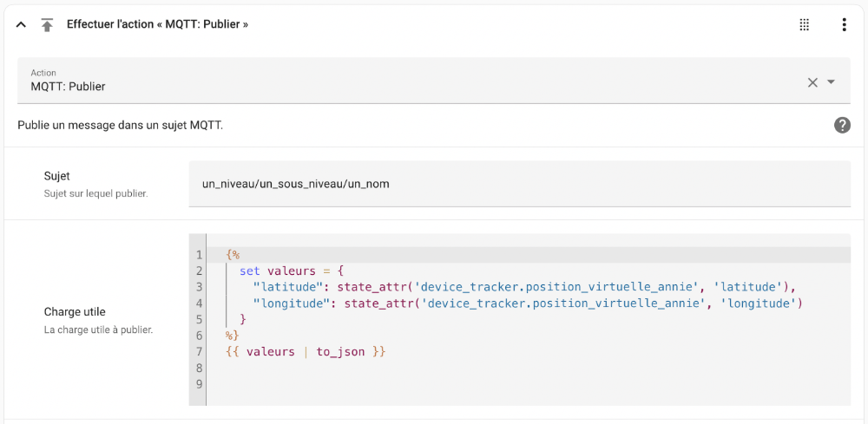This screenshot has height=424, width=868.
Task: Click the action title « MQTT: Publier »
Action: tap(157, 25)
